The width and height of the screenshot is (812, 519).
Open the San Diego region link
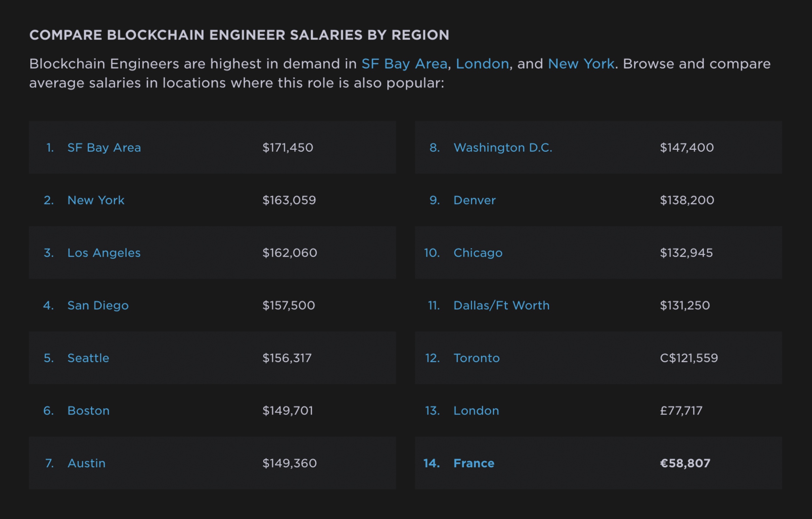(x=98, y=306)
